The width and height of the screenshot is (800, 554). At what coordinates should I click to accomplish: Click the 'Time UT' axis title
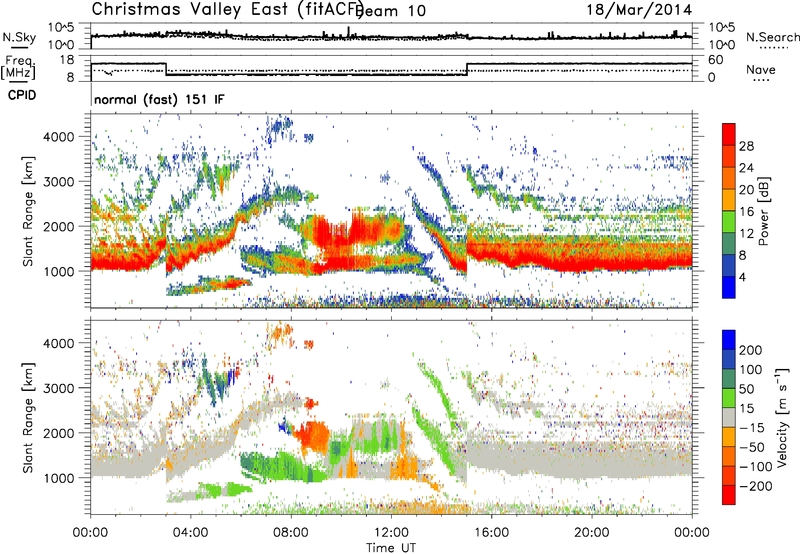pyautogui.click(x=391, y=547)
